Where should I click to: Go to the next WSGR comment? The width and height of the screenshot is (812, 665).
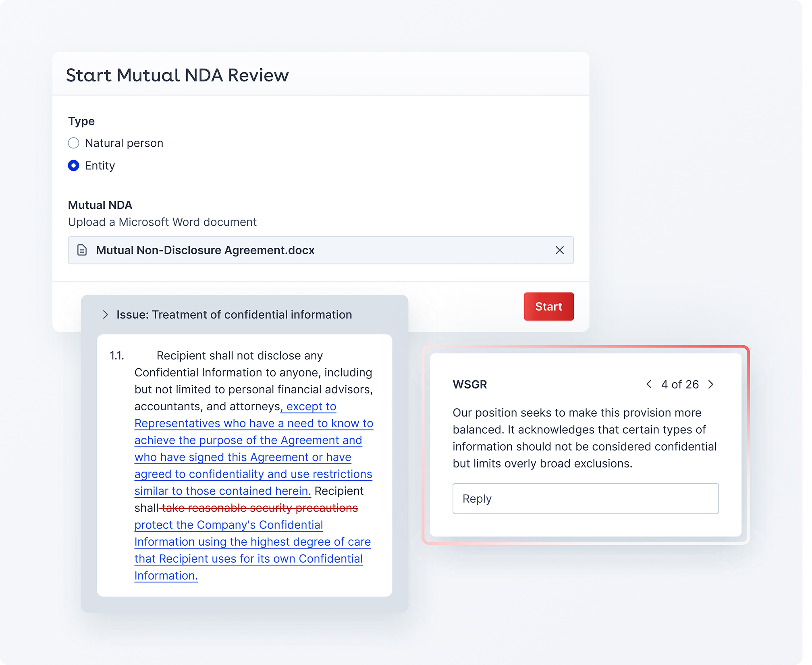711,384
